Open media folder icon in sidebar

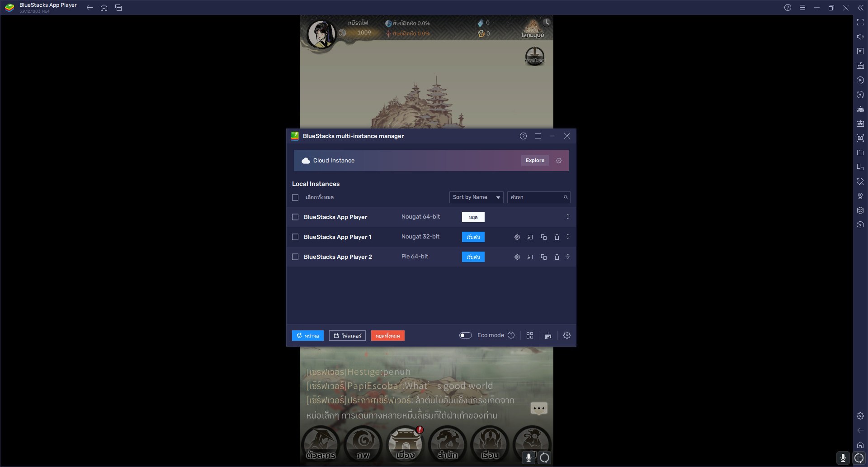[860, 152]
